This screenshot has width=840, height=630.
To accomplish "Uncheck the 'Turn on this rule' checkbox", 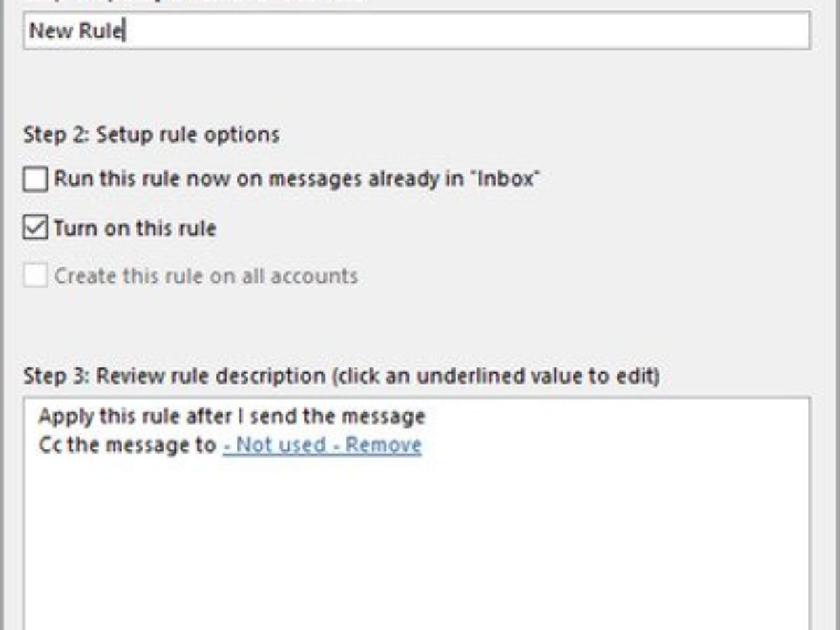I will [x=36, y=228].
